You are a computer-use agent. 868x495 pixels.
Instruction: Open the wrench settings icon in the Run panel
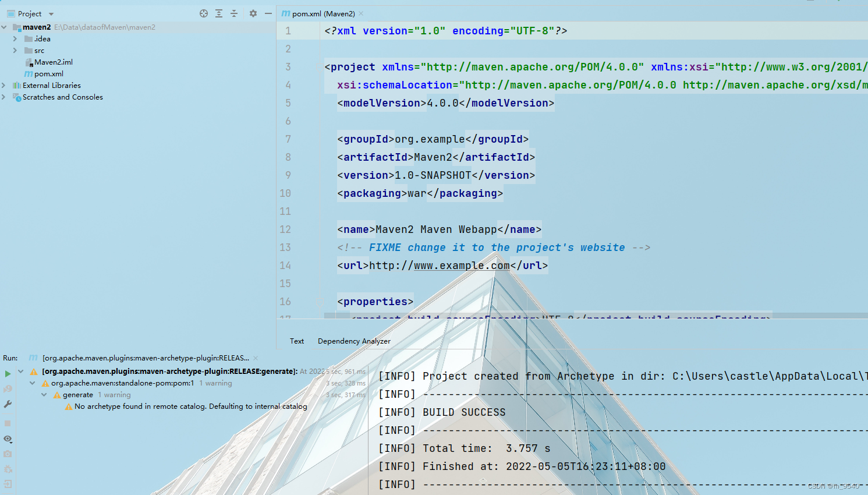[8, 404]
